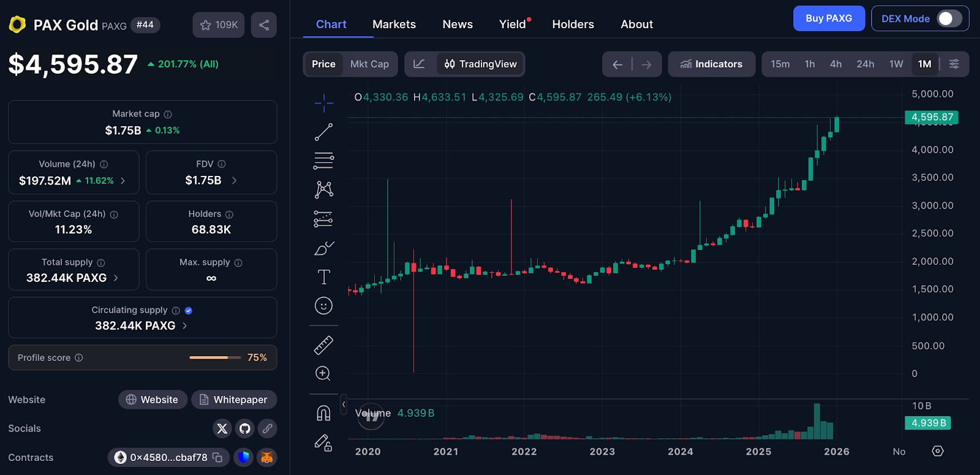Set chart interval to 1h

tap(810, 64)
